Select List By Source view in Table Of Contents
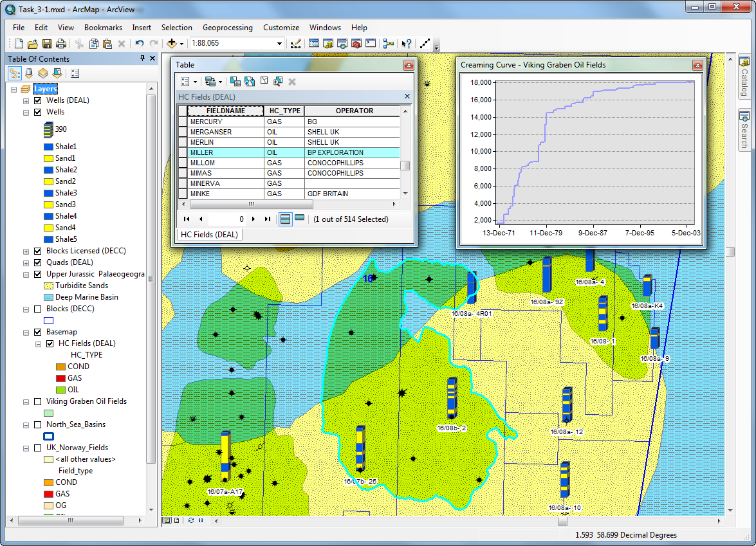 click(28, 73)
